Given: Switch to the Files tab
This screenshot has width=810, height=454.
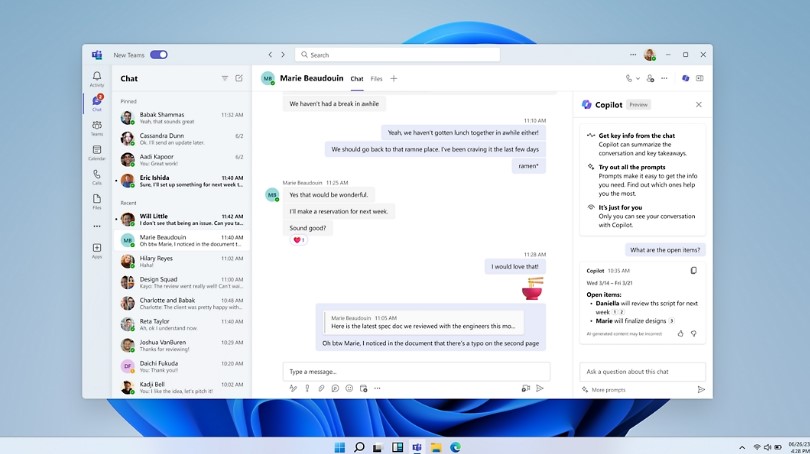Looking at the screenshot, I should (376, 78).
